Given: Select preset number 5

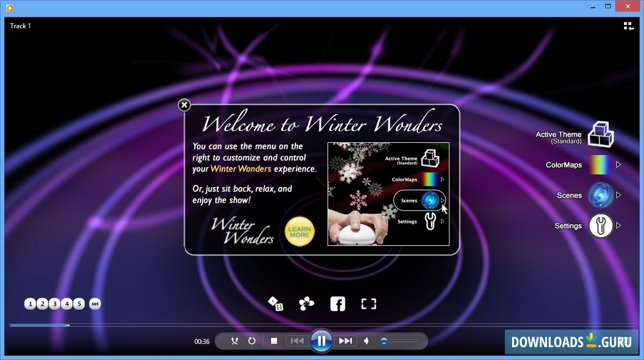Looking at the screenshot, I should [79, 304].
